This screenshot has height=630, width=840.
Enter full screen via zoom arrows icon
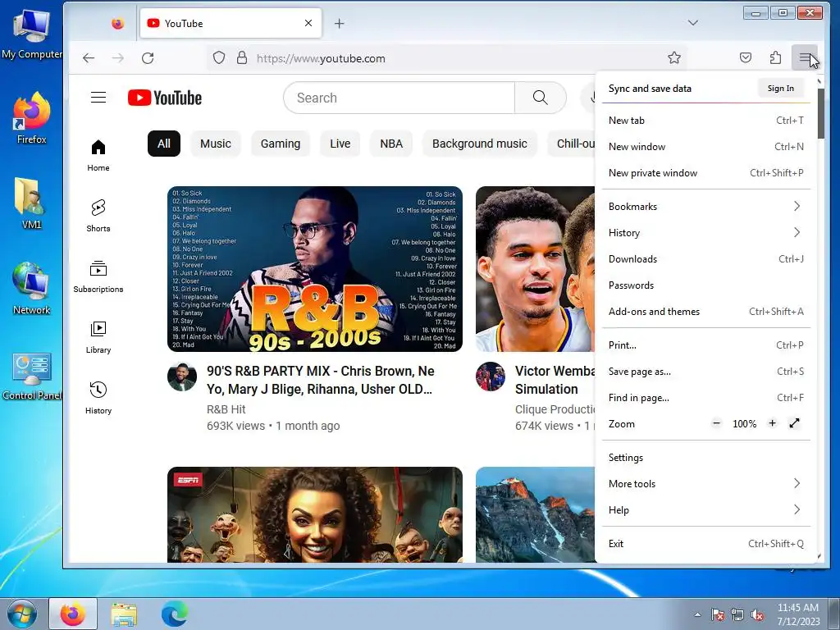pos(794,423)
